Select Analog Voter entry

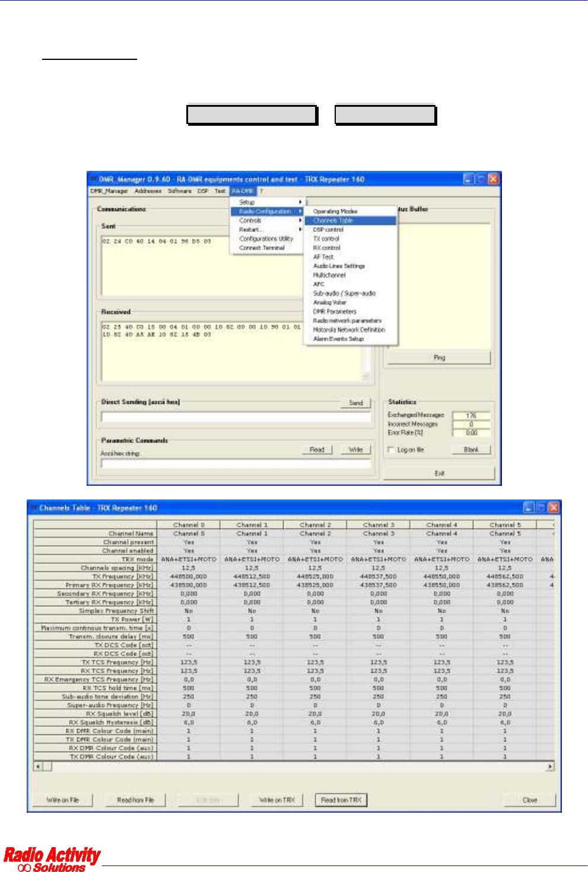[351, 303]
